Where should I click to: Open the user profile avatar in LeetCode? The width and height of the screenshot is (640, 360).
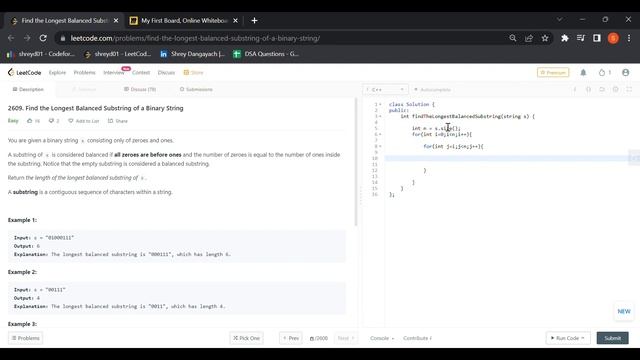[x=626, y=73]
